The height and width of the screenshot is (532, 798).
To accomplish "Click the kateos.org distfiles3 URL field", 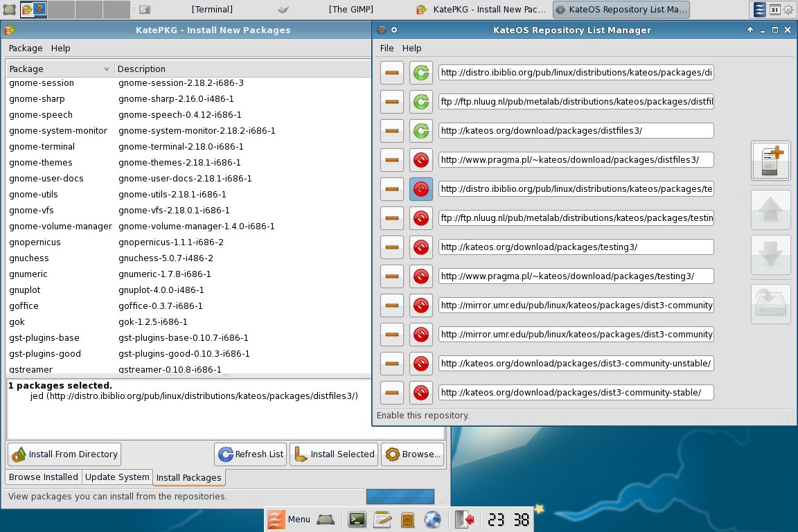I will [x=576, y=131].
